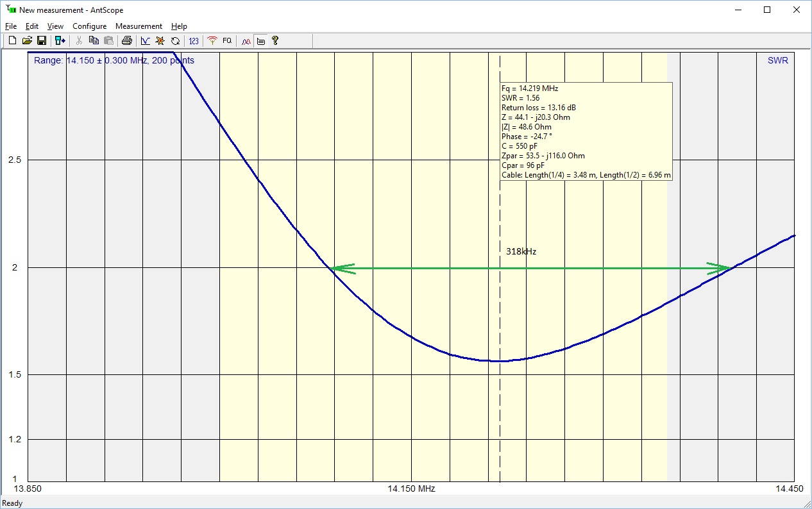Open a file using the folder icon

tap(27, 41)
